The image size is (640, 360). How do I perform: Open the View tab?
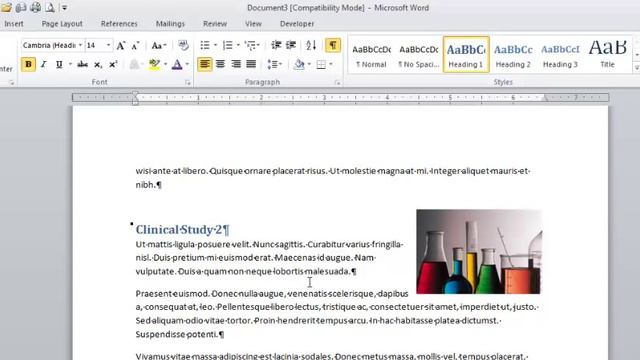[x=253, y=24]
